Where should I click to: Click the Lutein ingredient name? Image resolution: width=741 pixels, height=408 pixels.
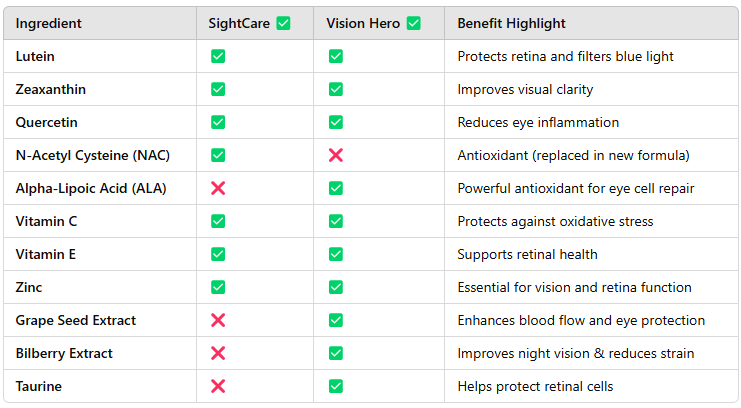[35, 56]
